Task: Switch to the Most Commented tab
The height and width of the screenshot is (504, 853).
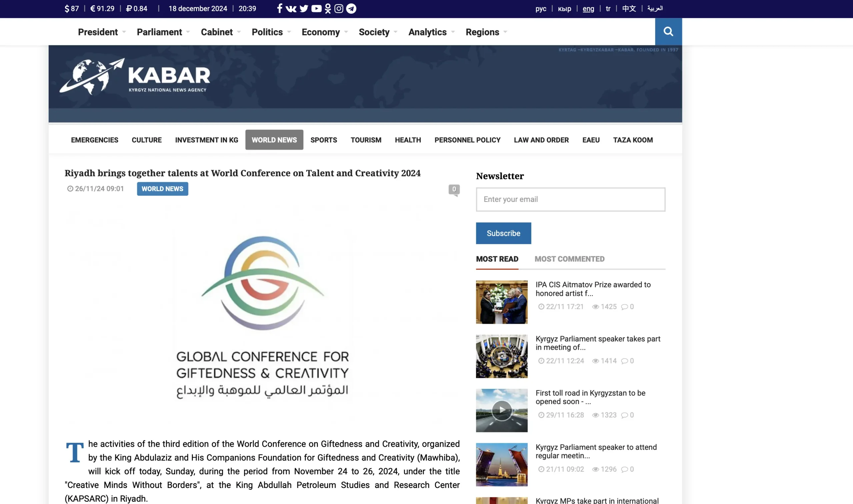Action: 569,259
